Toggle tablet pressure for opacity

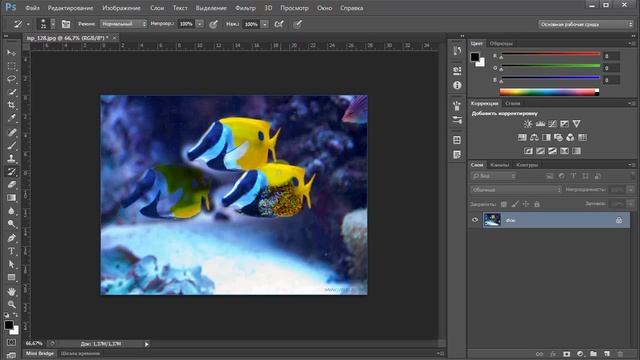(x=213, y=24)
